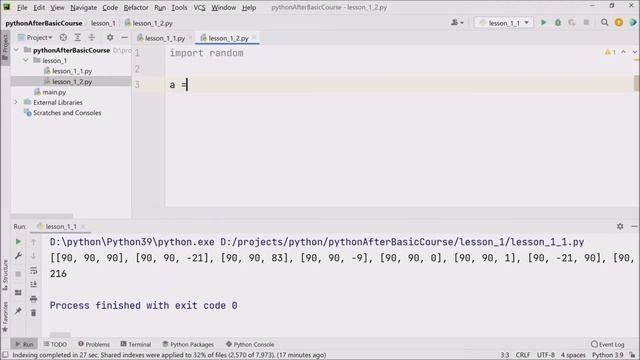Click the Python 3.9 interpreter widget

tap(608, 355)
